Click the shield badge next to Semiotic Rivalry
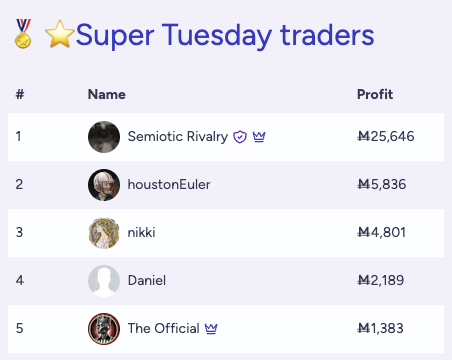452x360 pixels. [240, 137]
